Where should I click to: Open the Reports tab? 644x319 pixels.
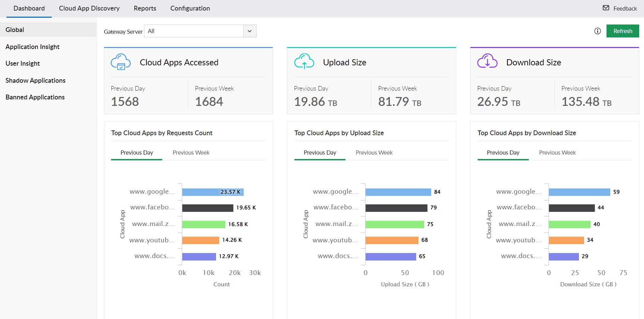(145, 8)
